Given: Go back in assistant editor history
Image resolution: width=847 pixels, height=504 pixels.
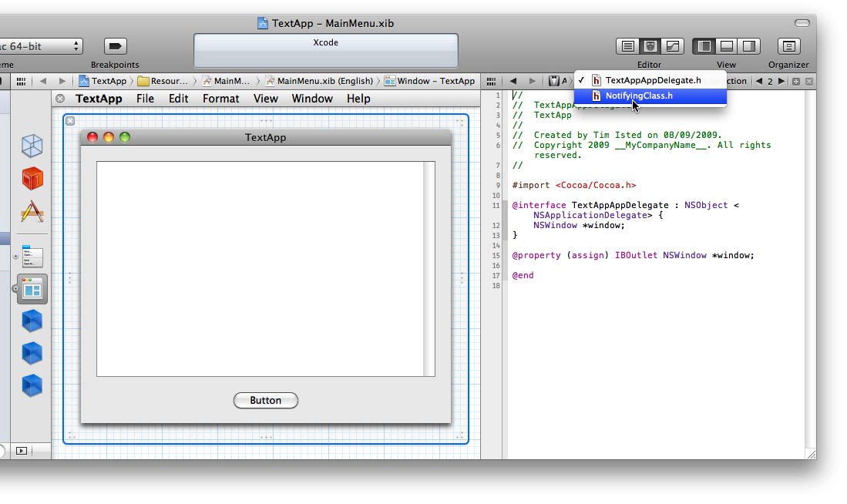Looking at the screenshot, I should click(513, 81).
